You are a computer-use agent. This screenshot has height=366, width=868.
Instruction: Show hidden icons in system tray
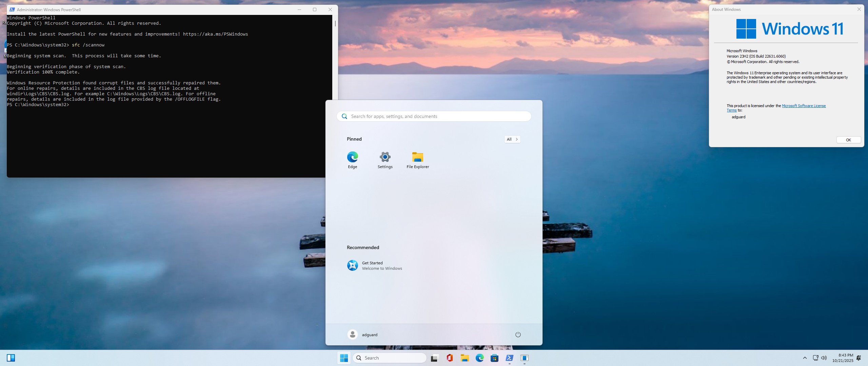coord(805,358)
